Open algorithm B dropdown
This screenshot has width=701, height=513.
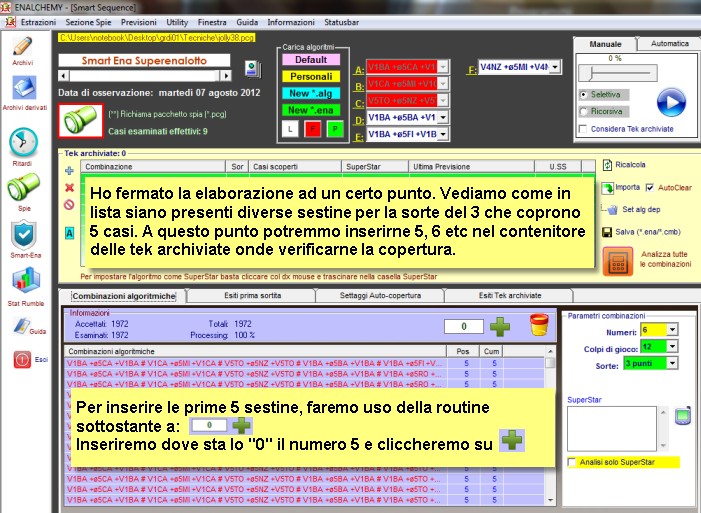[443, 84]
